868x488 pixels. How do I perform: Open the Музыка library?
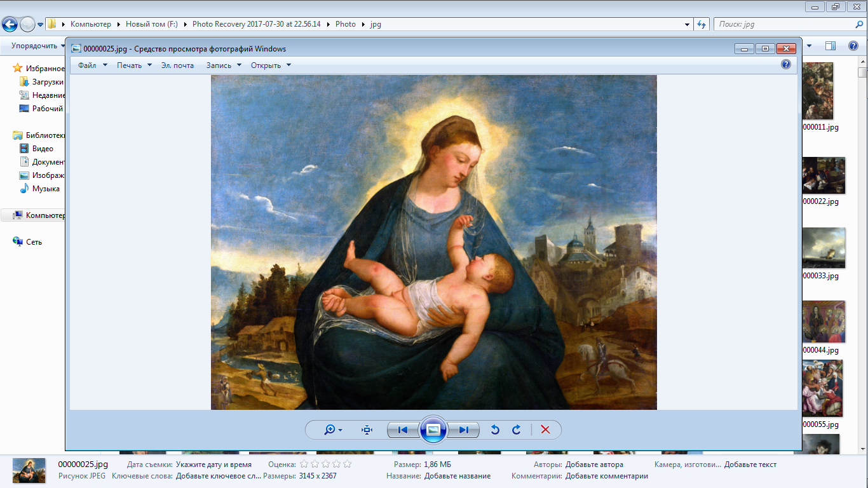tap(40, 189)
